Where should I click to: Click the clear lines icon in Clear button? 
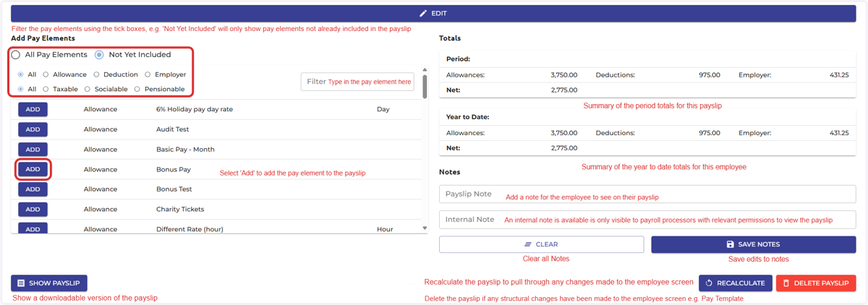[x=528, y=244]
